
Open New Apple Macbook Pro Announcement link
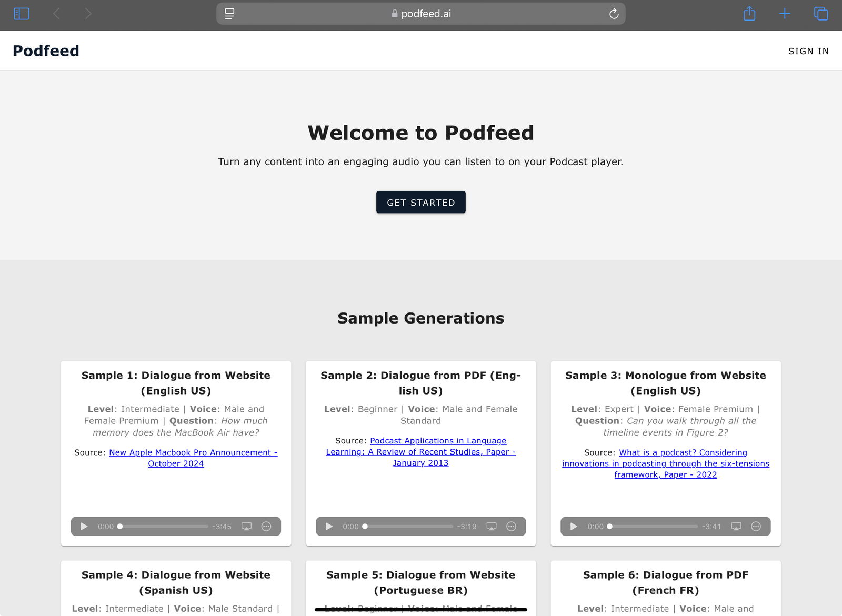pos(193,452)
